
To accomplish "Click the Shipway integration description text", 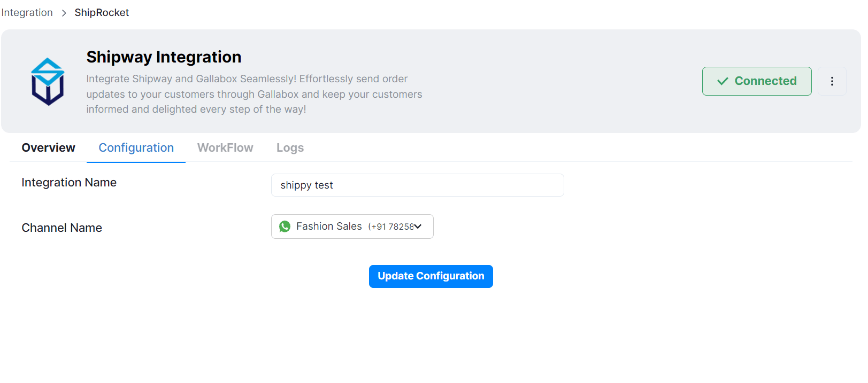I will (254, 94).
